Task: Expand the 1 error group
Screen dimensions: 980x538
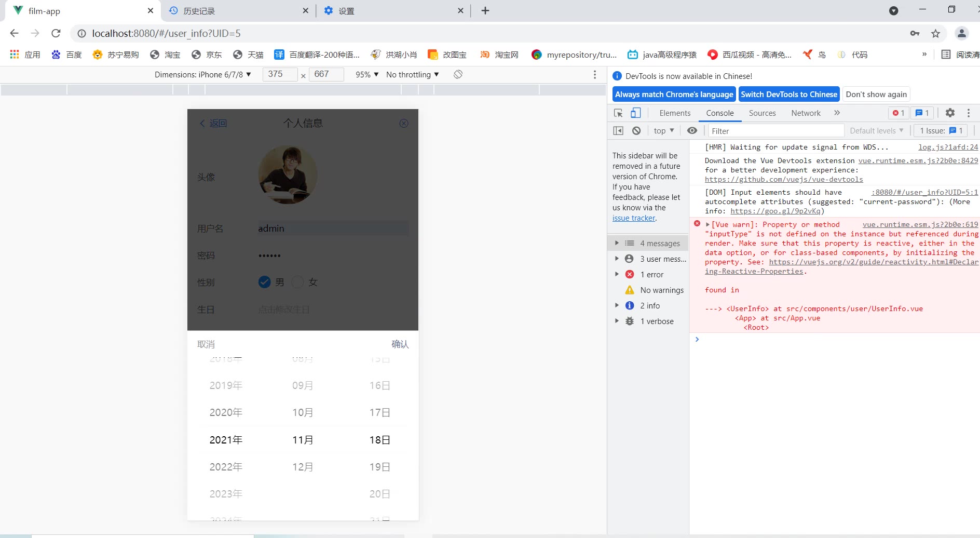Action: [x=617, y=274]
